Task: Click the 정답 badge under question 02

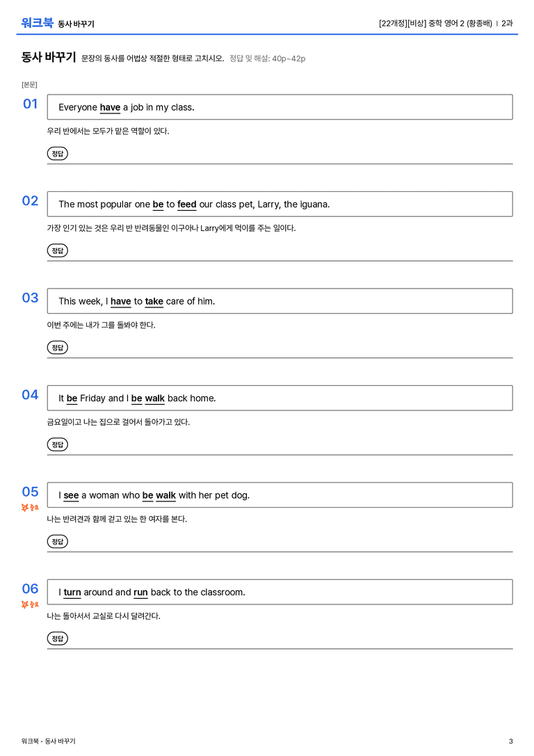Action: point(57,250)
